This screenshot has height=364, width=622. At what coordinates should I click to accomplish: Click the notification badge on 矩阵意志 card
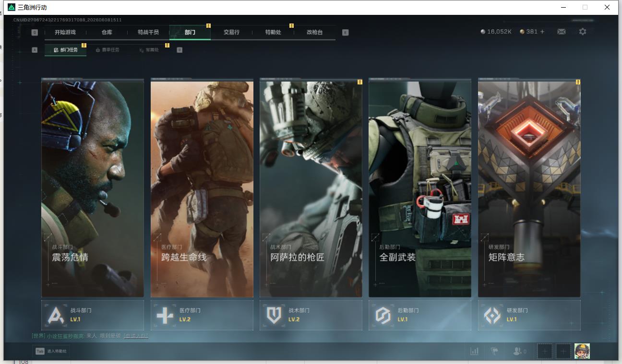[578, 82]
